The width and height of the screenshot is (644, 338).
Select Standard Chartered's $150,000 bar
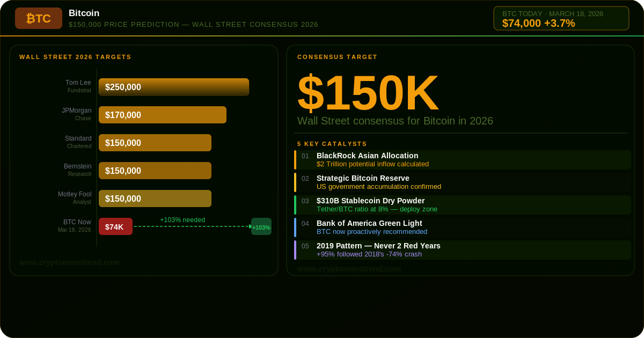pyautogui.click(x=155, y=143)
